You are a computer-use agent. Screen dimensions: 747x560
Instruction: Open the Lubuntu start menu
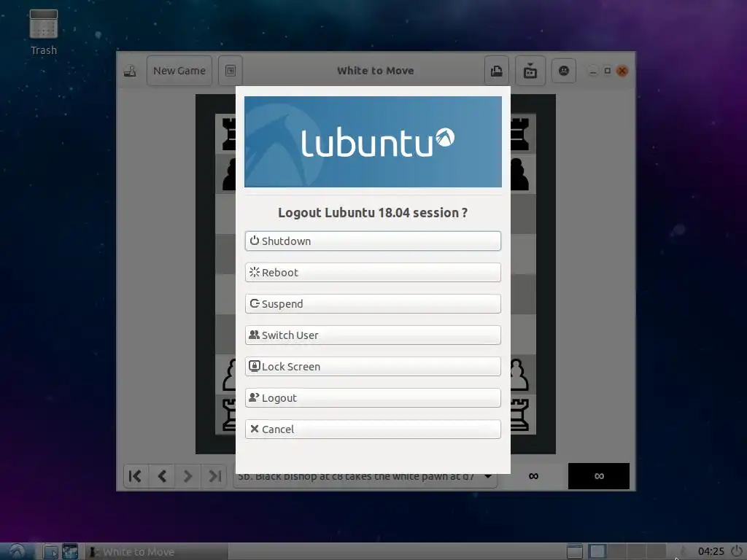(18, 551)
